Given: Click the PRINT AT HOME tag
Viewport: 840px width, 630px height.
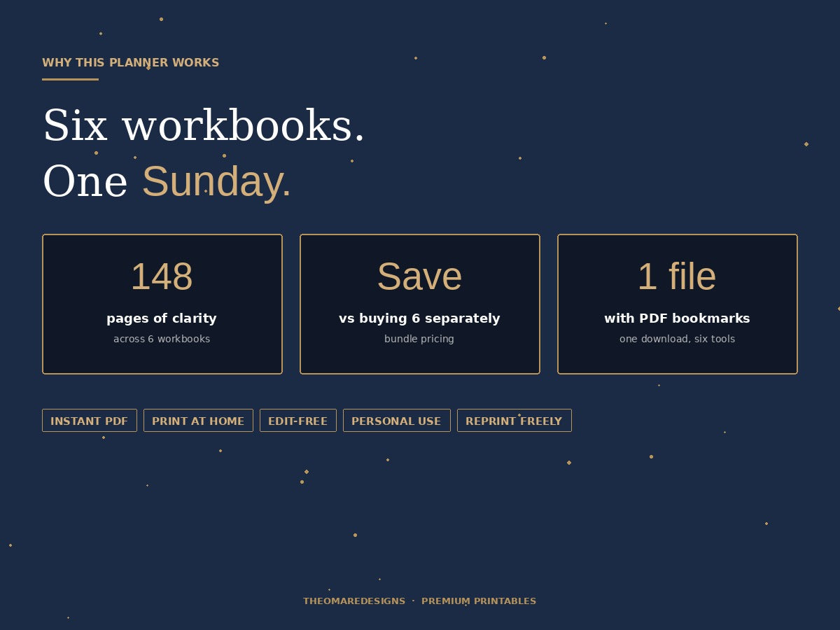Looking at the screenshot, I should click(x=198, y=421).
